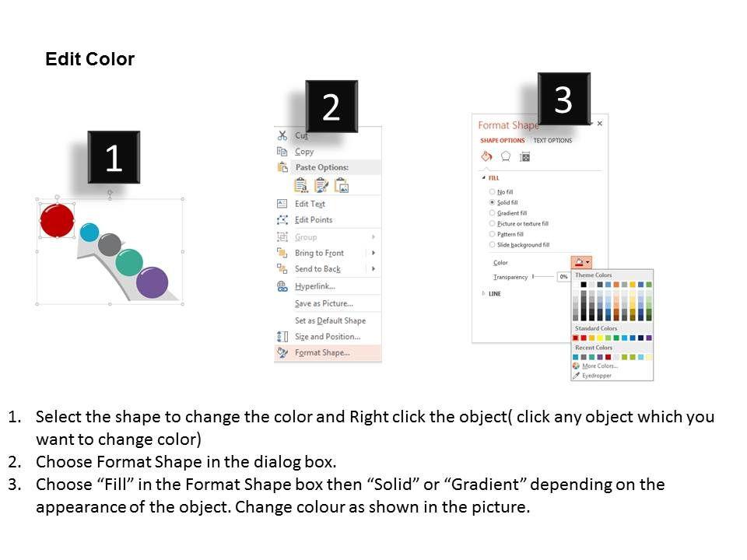
Task: Select the purple circle on the slide
Action: coord(153,282)
